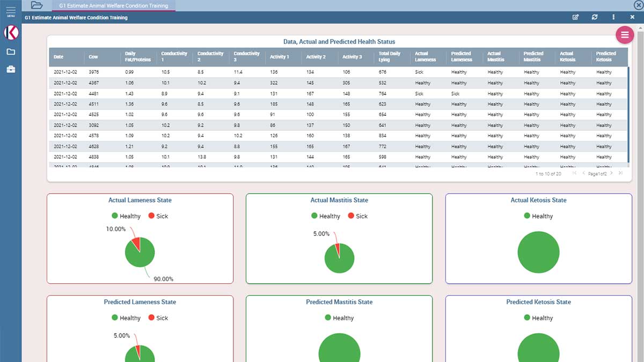Click the K logo in the sidebar
Screen dimensions: 644x362
(x=11, y=33)
